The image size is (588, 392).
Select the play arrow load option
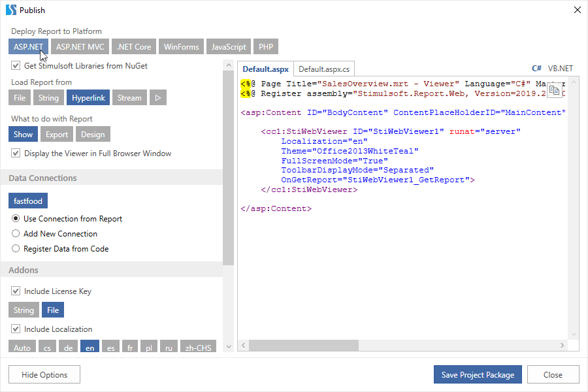[x=158, y=97]
